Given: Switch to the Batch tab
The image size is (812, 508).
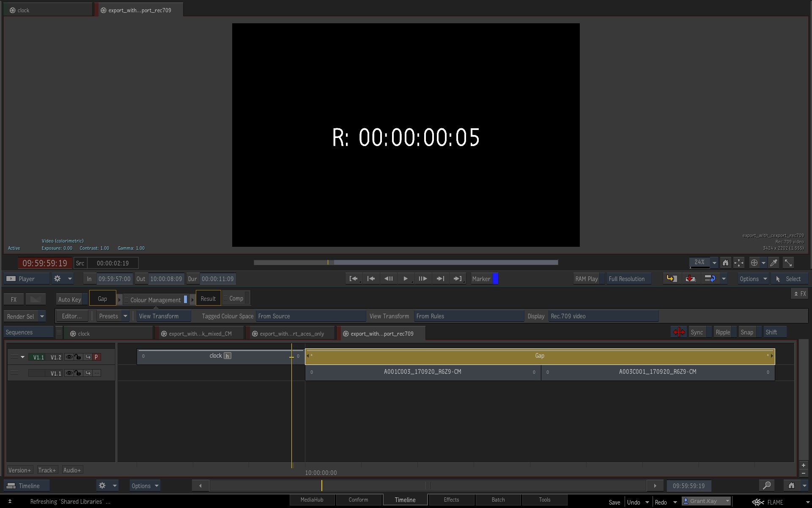Looking at the screenshot, I should [x=498, y=500].
